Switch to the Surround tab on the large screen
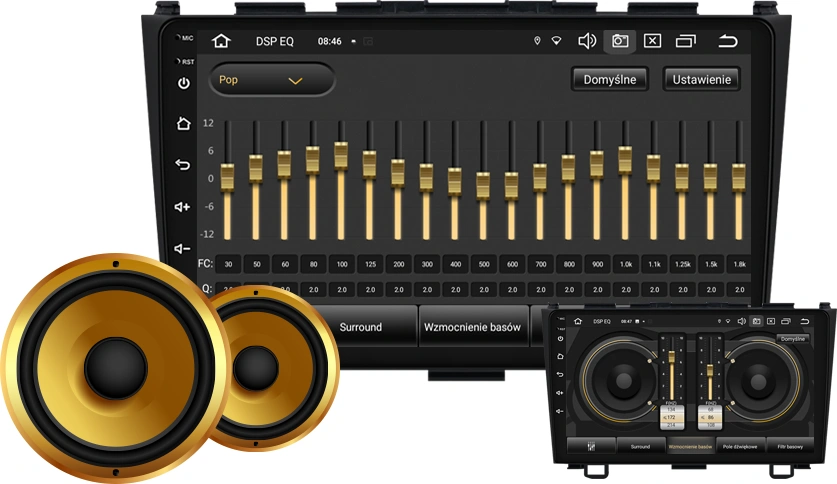Screen dimensions: 837x484 coord(360,327)
